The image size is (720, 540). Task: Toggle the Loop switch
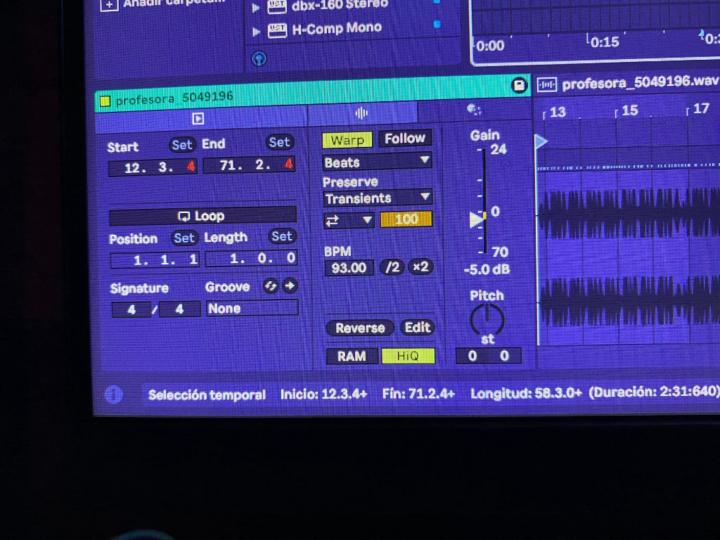202,216
